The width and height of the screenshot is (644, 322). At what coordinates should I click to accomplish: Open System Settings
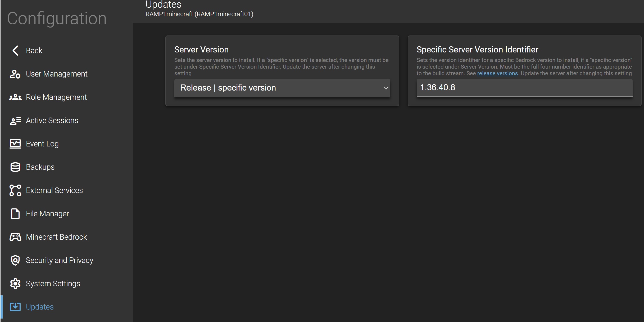tap(53, 284)
